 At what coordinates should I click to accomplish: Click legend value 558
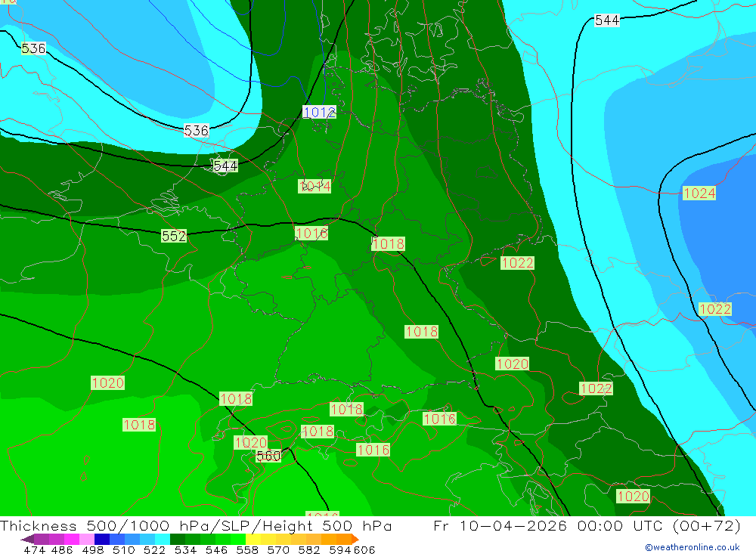pyautogui.click(x=247, y=549)
